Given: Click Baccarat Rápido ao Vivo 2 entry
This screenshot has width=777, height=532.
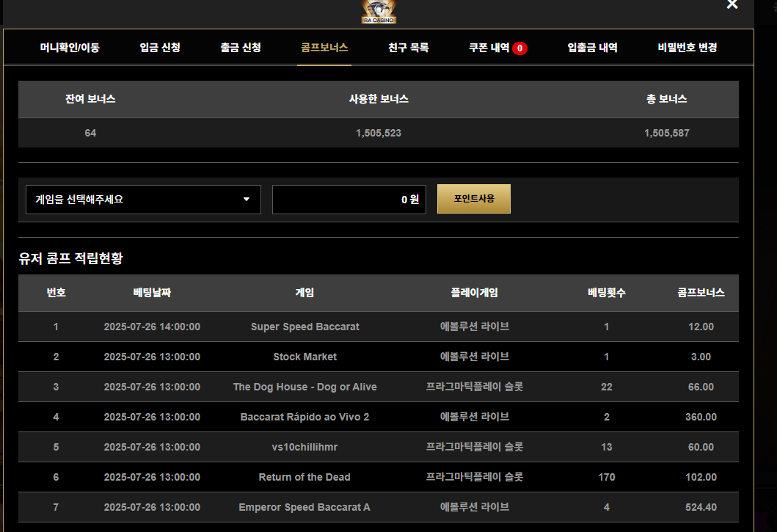Looking at the screenshot, I should click(x=304, y=417).
